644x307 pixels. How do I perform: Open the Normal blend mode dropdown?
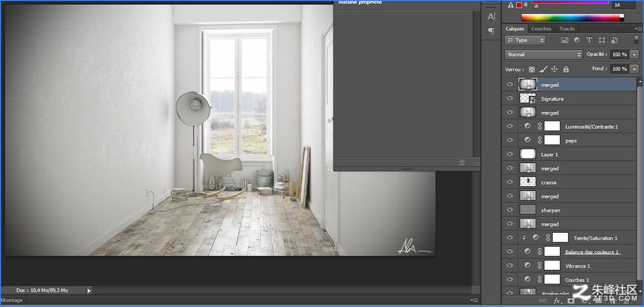point(543,55)
